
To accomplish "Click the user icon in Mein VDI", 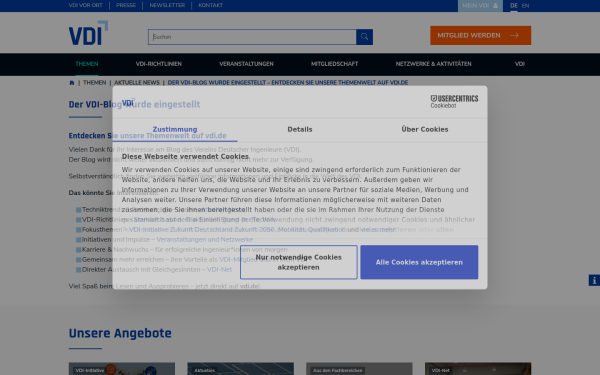I will point(496,5).
